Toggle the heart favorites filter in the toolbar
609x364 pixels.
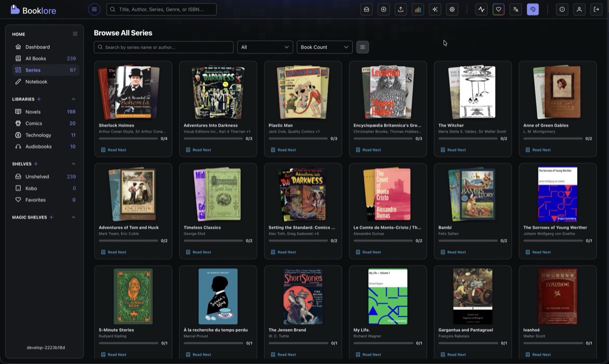click(x=498, y=9)
